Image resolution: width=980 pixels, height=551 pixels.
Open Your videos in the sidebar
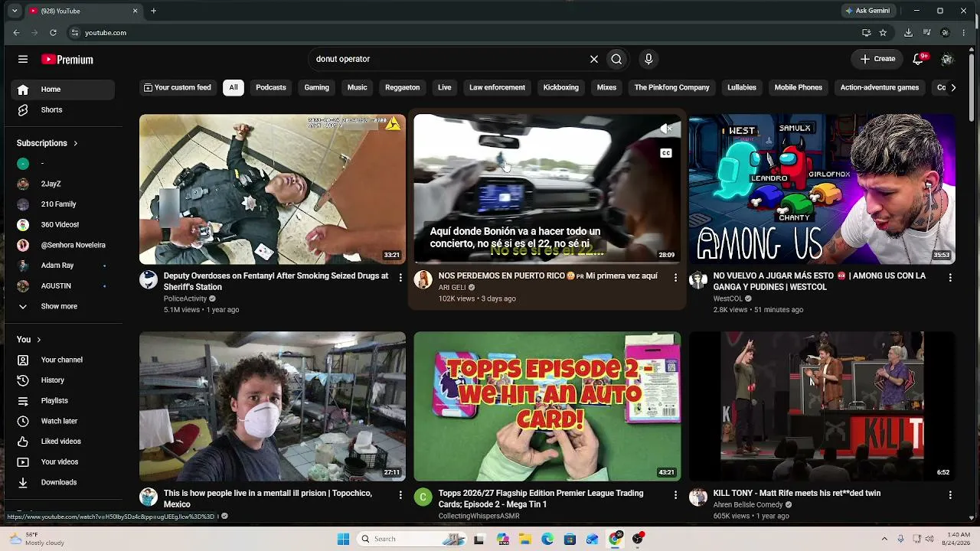pos(63,461)
